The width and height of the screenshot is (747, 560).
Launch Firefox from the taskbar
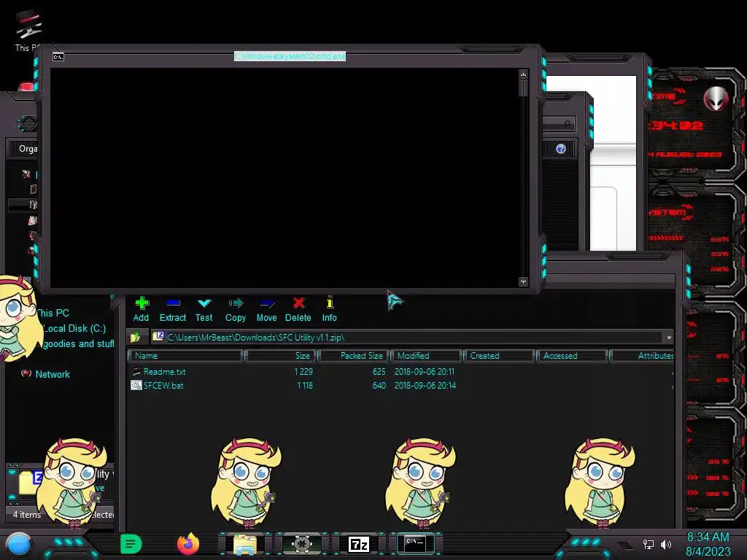click(188, 544)
